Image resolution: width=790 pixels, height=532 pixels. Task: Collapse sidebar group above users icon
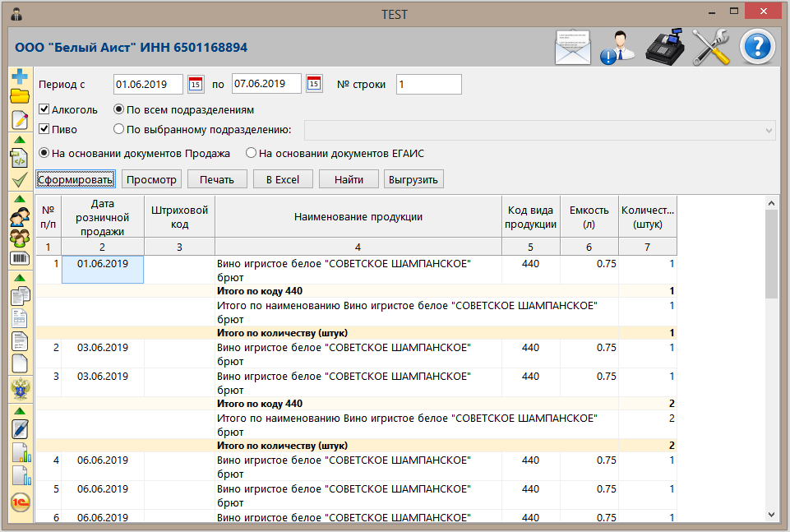coord(20,198)
